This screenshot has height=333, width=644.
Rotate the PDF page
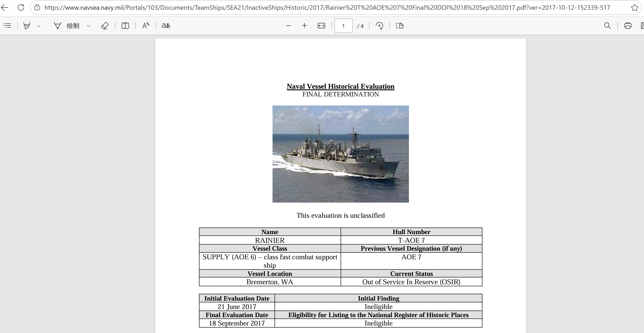pos(379,25)
